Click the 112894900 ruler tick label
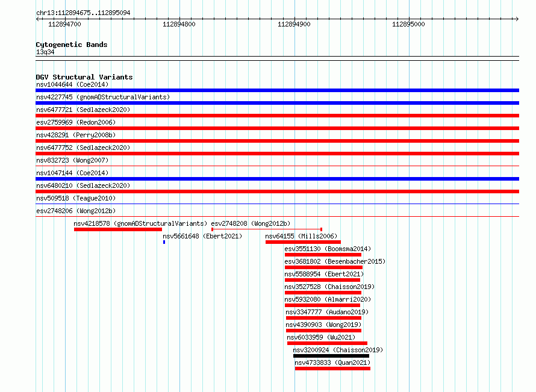 coord(294,24)
